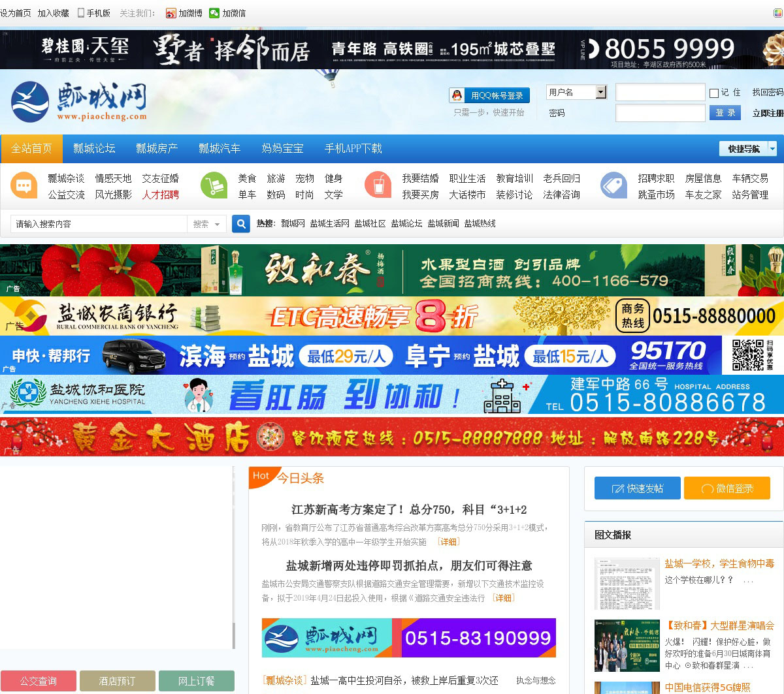The width and height of the screenshot is (784, 694).
Task: Open 中国电信获得5G牌照 article
Action: (x=708, y=687)
